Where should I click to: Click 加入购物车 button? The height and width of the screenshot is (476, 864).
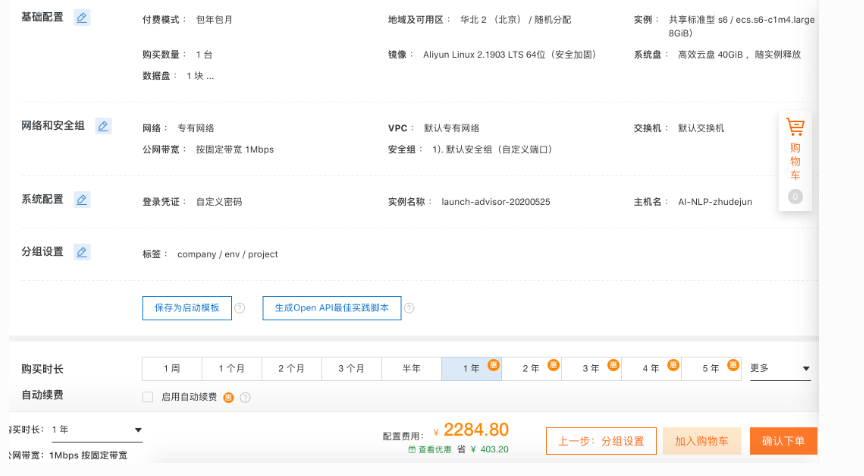[702, 441]
